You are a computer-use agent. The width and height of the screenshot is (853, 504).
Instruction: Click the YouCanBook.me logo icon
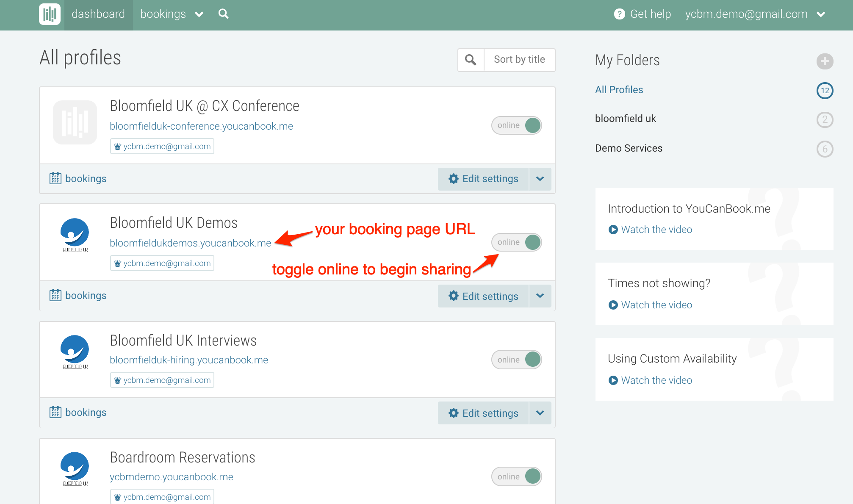[x=50, y=14]
